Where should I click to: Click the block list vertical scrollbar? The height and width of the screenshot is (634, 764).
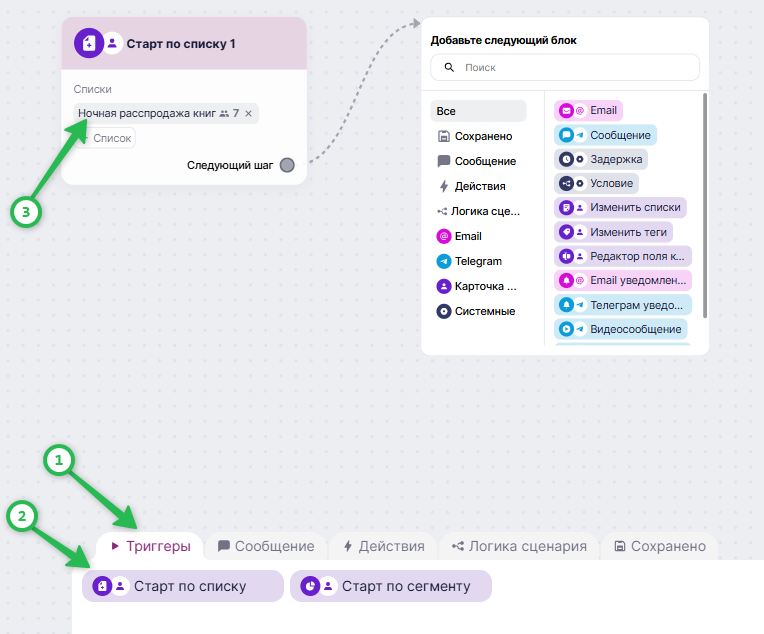click(x=705, y=206)
